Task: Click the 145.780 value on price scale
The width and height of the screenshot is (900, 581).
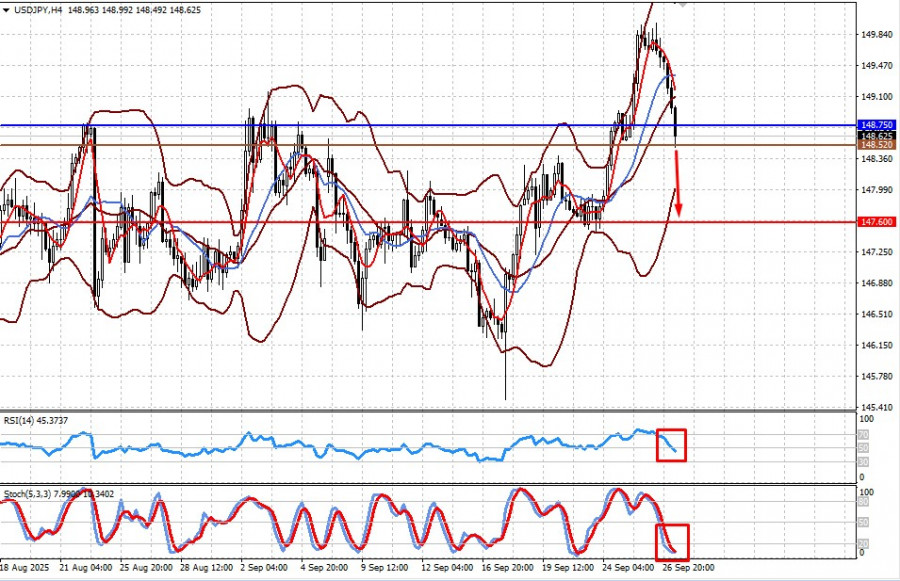Action: pos(877,376)
